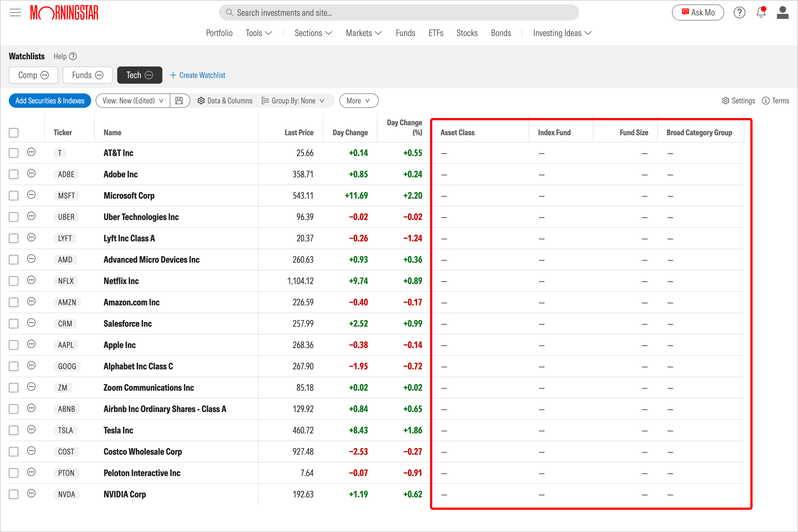Screen dimensions: 798x532
Task: Open the Stocks nav item
Action: (x=467, y=33)
